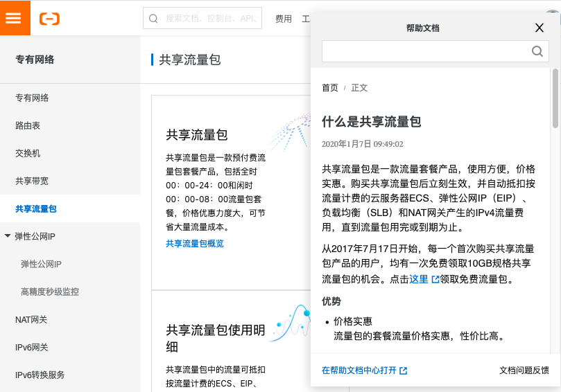Collapse the 弹性公网IP sidebar group
Viewport: 561px width, 392px height.
pyautogui.click(x=8, y=236)
